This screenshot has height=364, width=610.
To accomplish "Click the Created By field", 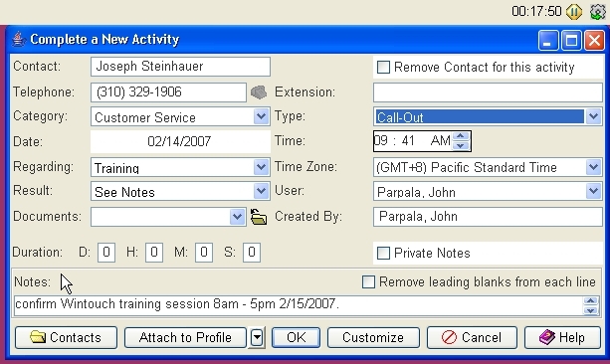I will pyautogui.click(x=488, y=217).
